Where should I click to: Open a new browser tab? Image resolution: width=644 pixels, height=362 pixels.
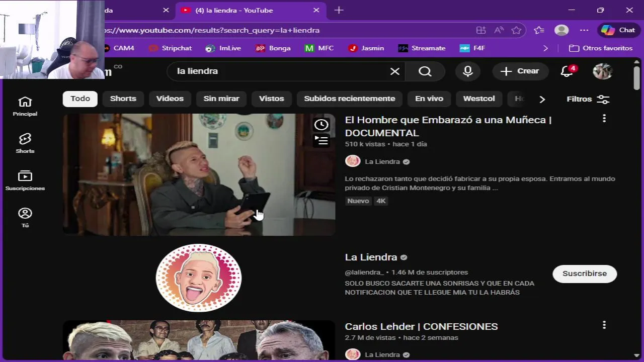tap(339, 10)
